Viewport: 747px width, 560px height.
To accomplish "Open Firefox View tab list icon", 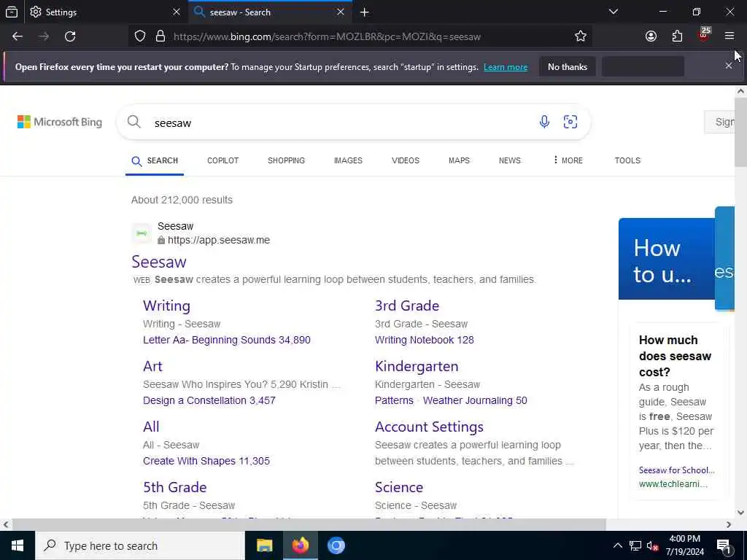I will coord(12,12).
